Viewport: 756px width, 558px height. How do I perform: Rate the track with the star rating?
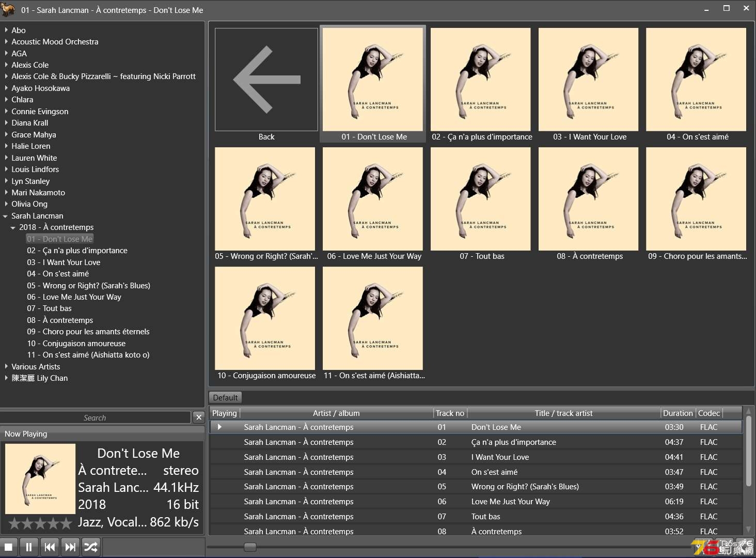pos(40,523)
